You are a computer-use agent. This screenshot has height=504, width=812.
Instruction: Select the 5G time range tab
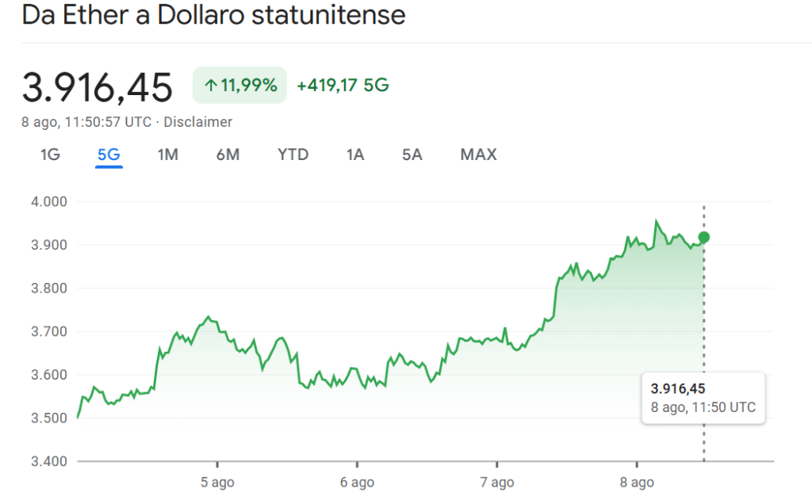pyautogui.click(x=109, y=155)
